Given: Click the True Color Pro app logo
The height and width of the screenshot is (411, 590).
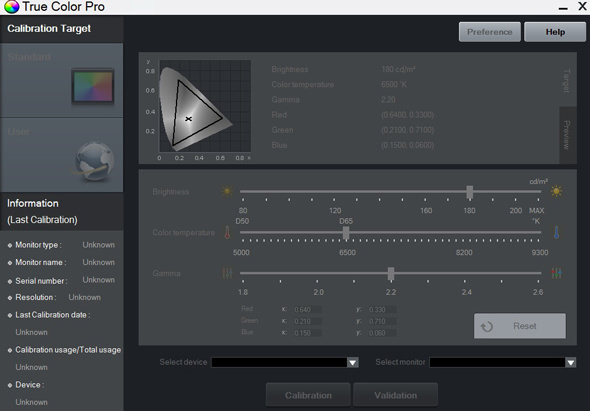Looking at the screenshot, I should coord(12,7).
